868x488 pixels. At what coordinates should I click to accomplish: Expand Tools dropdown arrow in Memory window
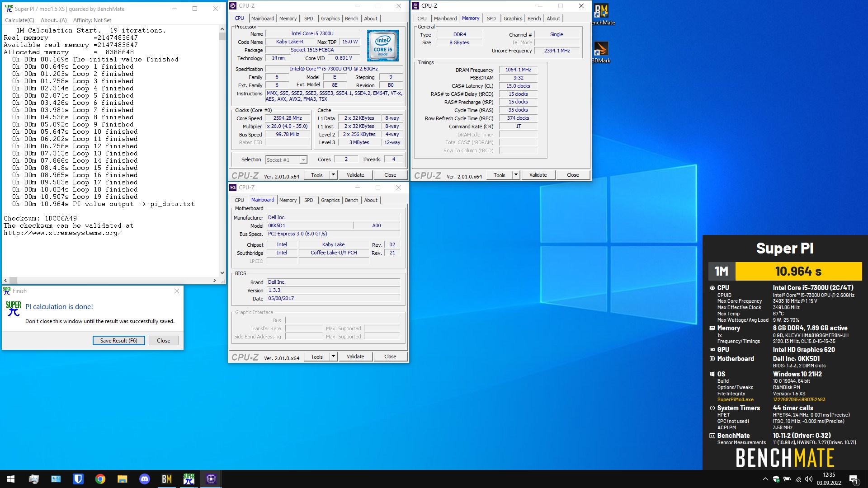[516, 175]
